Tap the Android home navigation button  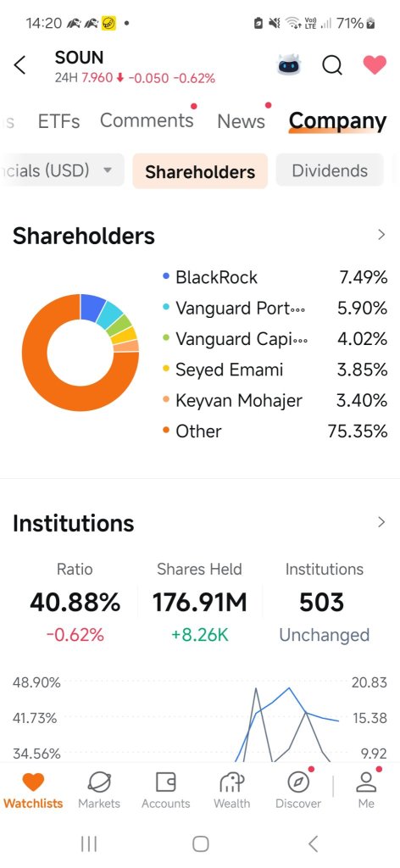[200, 843]
